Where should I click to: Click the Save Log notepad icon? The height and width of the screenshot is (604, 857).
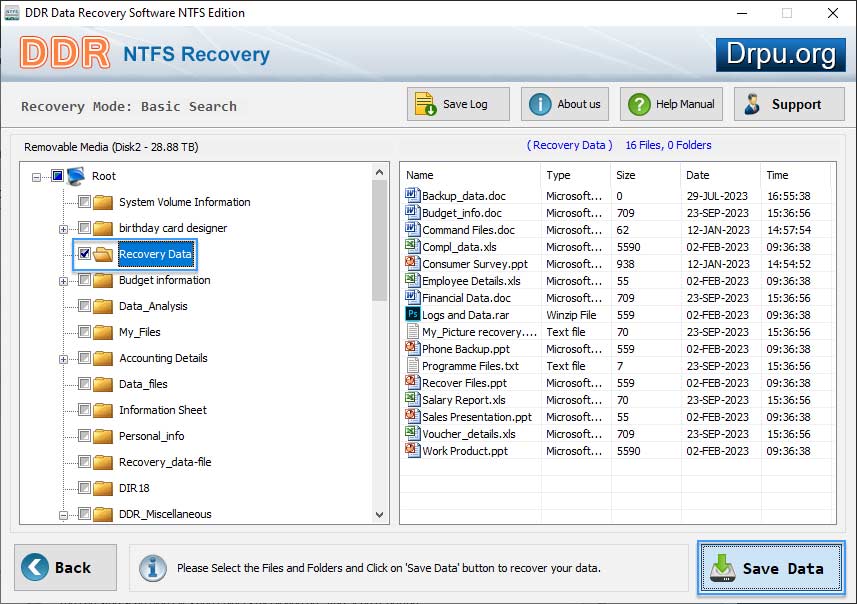(425, 104)
